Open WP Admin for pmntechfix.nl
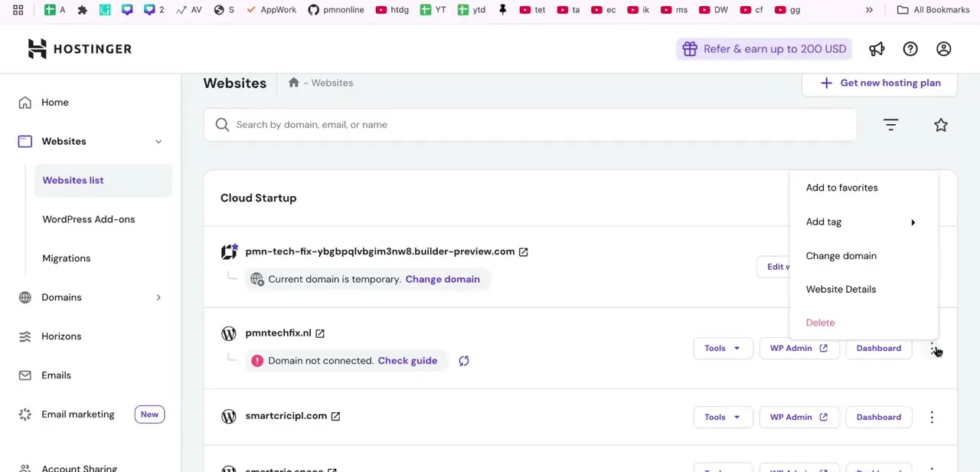This screenshot has width=980, height=472. (799, 349)
